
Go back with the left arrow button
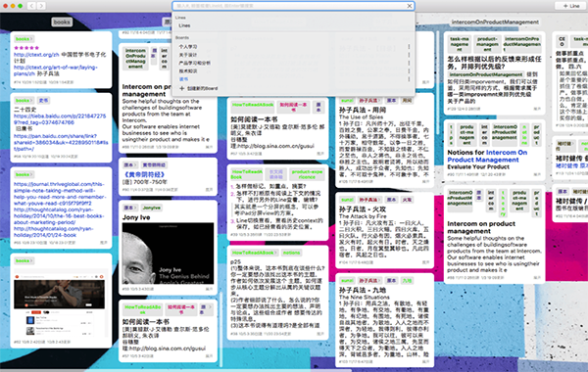pyautogui.click(x=31, y=6)
